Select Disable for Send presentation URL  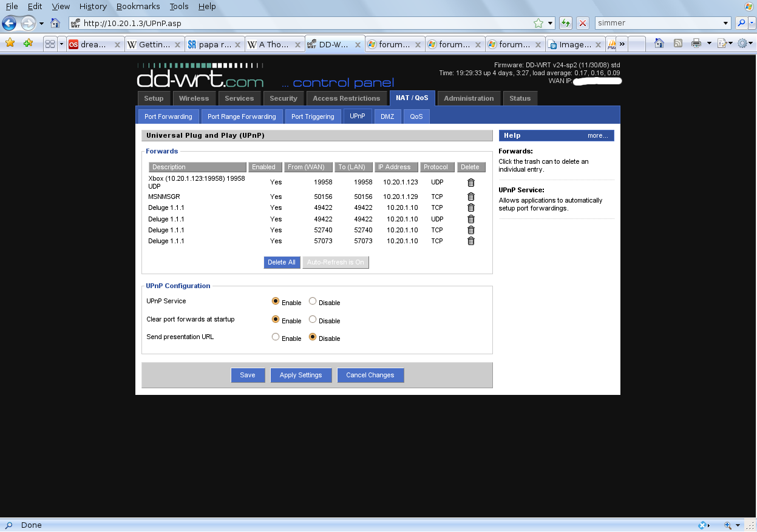pos(313,337)
